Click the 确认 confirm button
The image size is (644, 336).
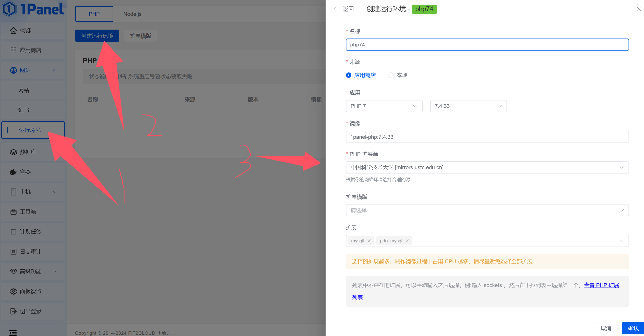click(633, 328)
